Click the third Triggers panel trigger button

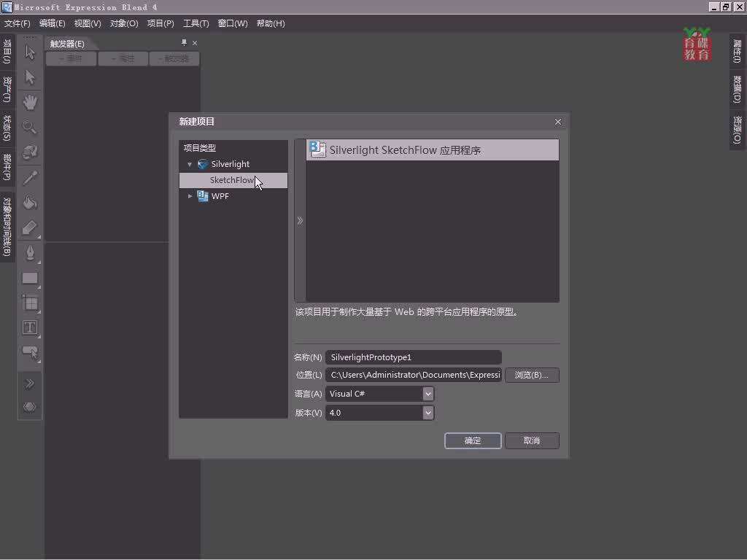pyautogui.click(x=174, y=59)
